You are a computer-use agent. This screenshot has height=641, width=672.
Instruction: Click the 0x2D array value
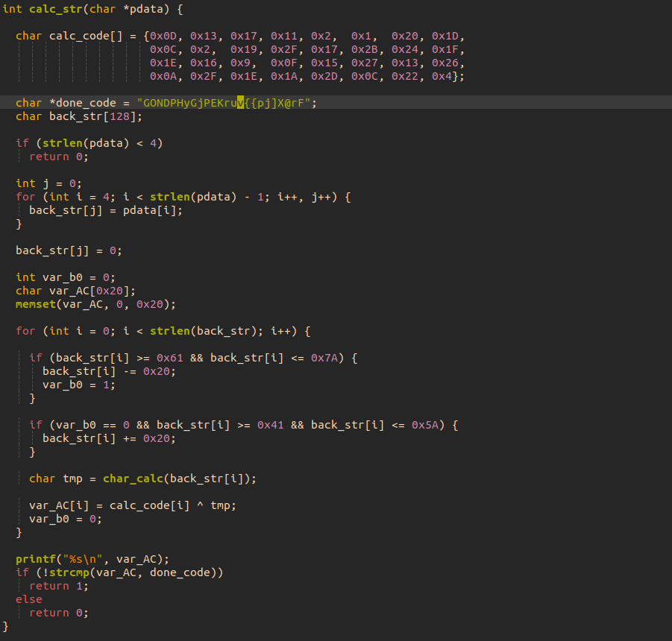(x=324, y=76)
